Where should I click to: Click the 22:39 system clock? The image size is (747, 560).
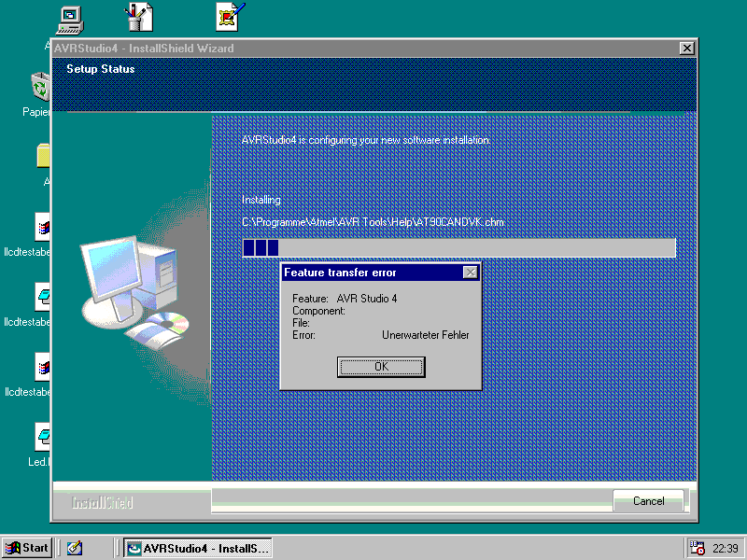click(726, 549)
